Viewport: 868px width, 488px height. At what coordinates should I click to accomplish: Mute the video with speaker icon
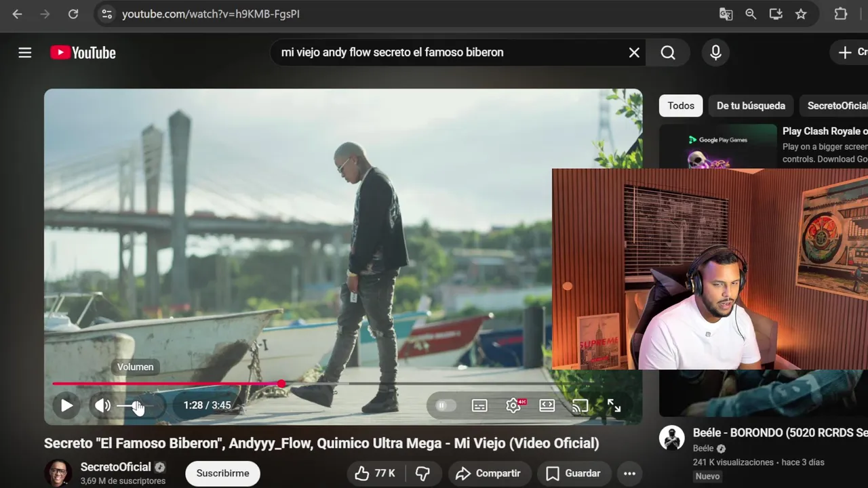102,405
